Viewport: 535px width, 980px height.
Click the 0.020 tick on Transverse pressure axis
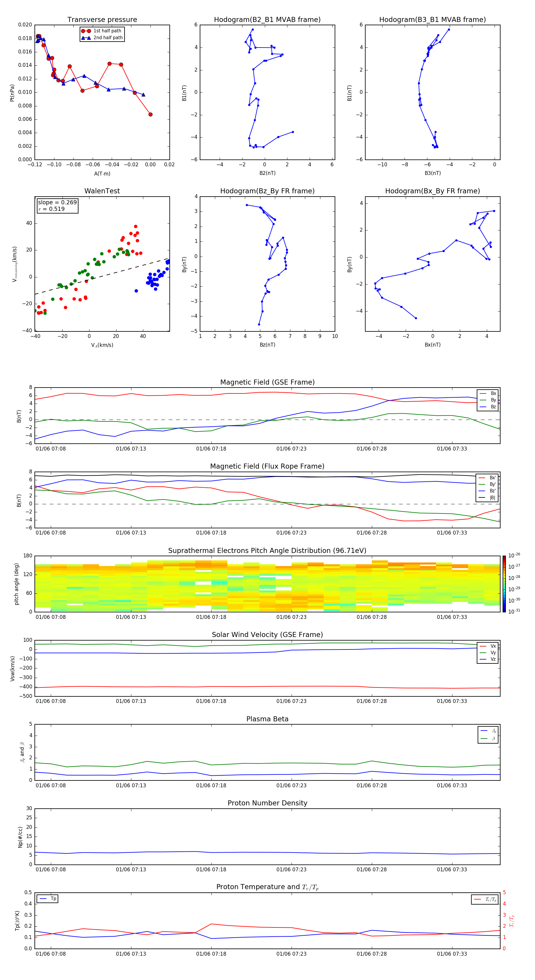(x=25, y=25)
